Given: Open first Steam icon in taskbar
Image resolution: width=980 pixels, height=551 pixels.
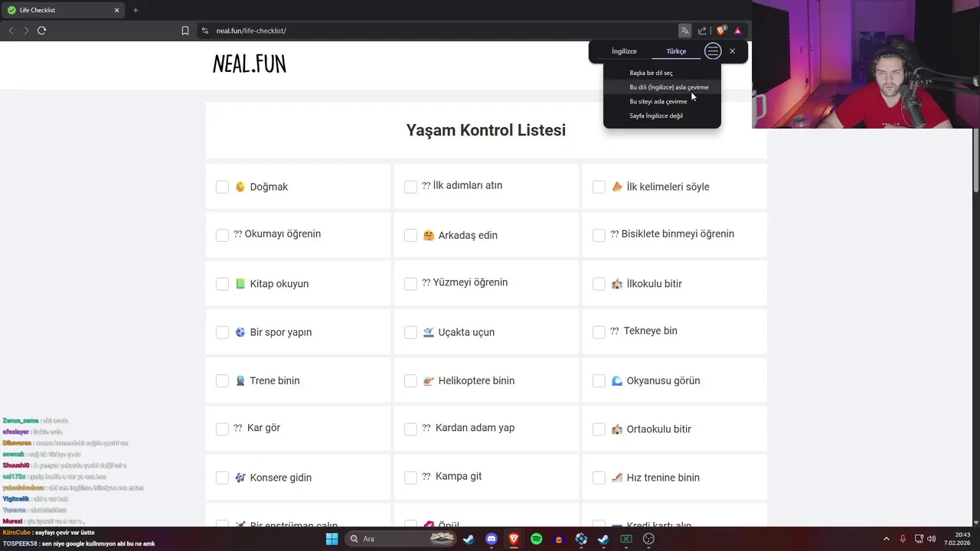Looking at the screenshot, I should point(469,539).
